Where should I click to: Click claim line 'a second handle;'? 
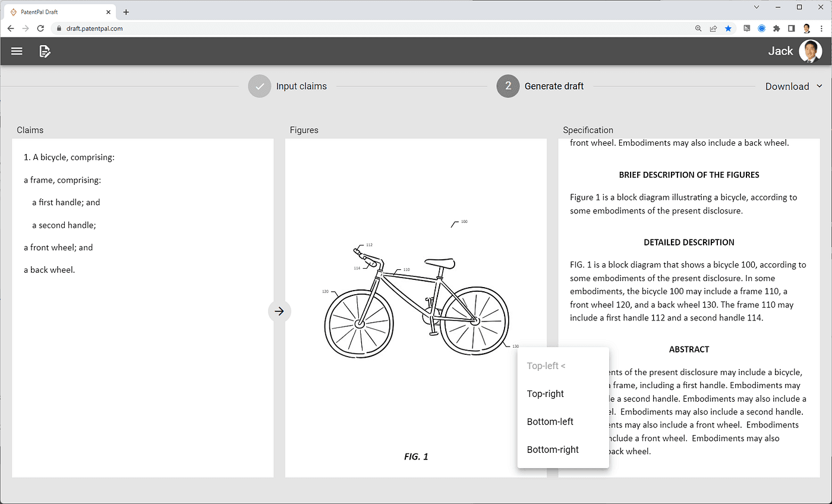64,225
